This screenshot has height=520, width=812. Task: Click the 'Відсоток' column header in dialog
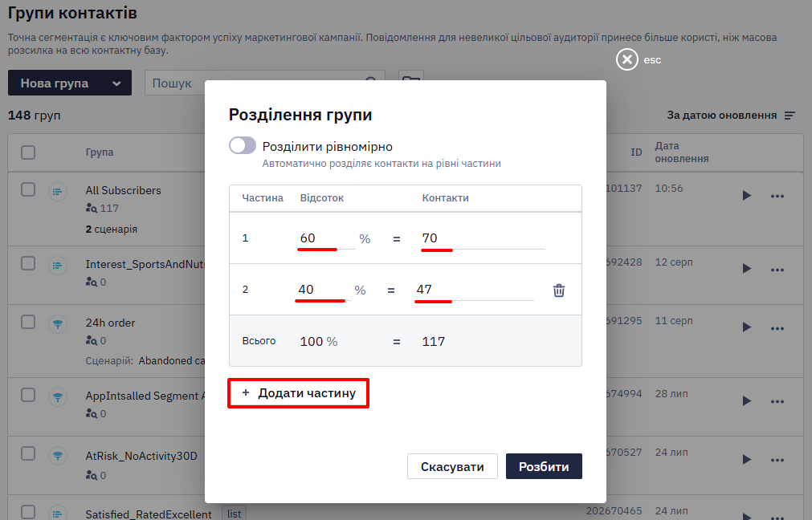pyautogui.click(x=321, y=197)
